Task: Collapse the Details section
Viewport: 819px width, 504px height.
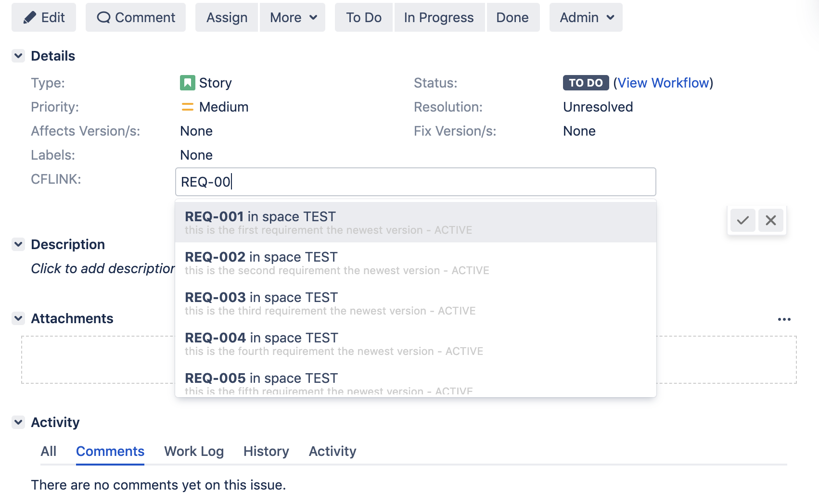Action: point(18,55)
